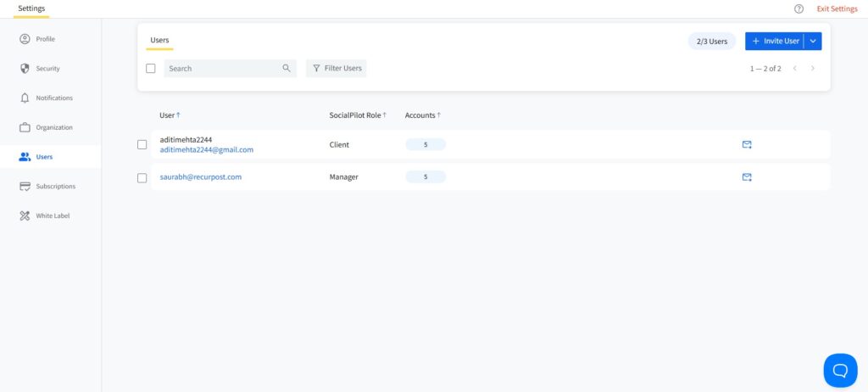Click the 2/3 Users badge
Image resolution: width=868 pixels, height=392 pixels.
712,41
